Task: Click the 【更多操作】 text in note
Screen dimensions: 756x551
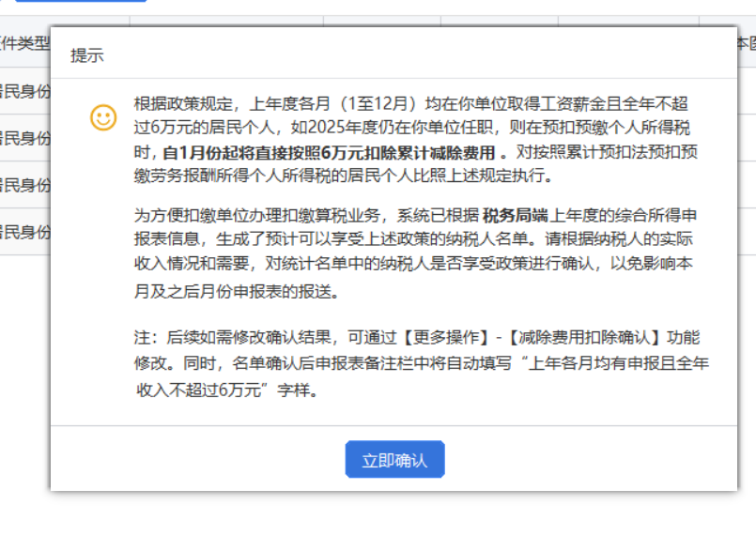Action: tap(446, 337)
